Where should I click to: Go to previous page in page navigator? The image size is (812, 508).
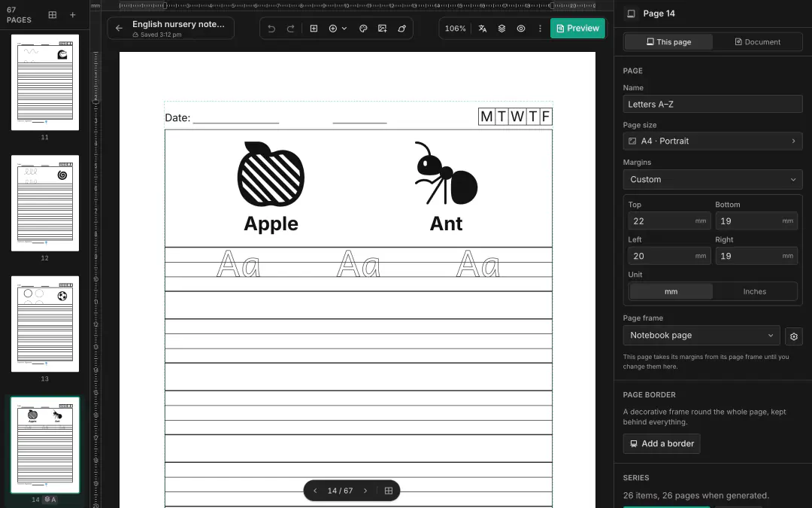[315, 491]
